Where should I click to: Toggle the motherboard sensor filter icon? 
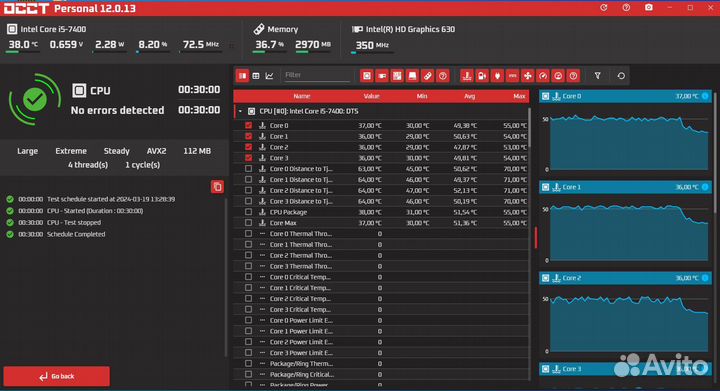click(397, 76)
